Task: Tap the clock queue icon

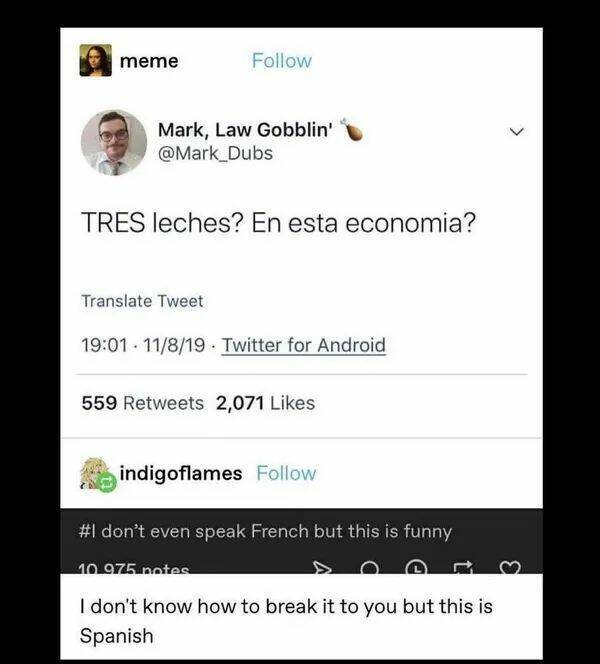Action: [417, 568]
